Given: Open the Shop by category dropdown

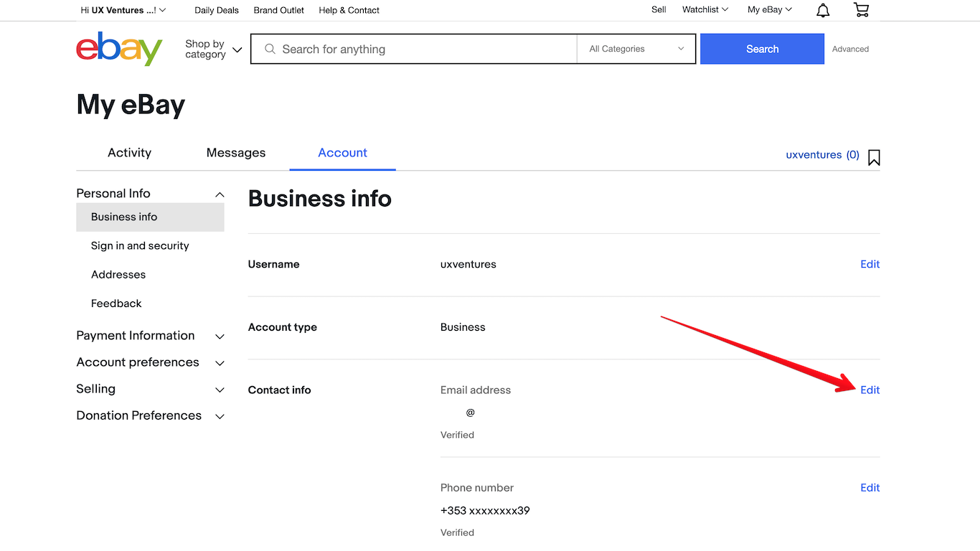Looking at the screenshot, I should 213,49.
